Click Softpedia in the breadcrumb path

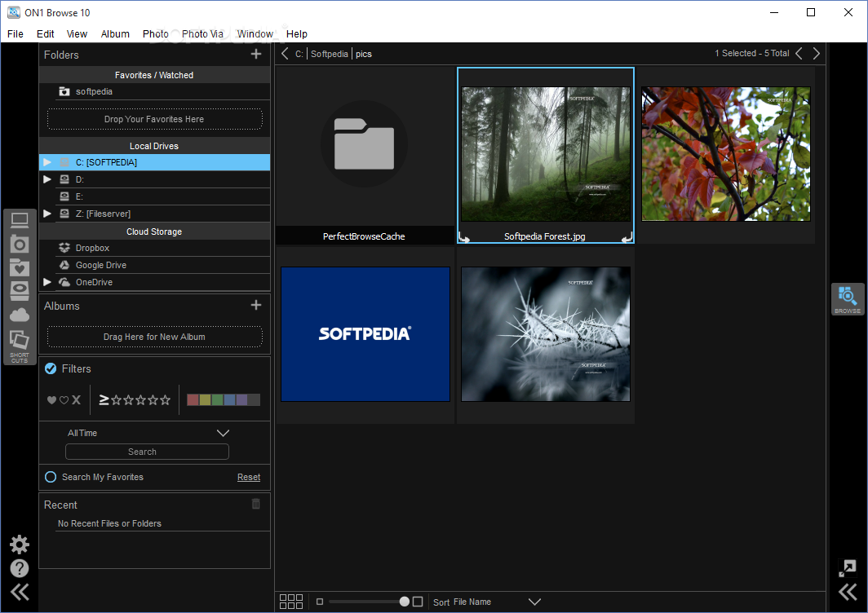coord(330,54)
